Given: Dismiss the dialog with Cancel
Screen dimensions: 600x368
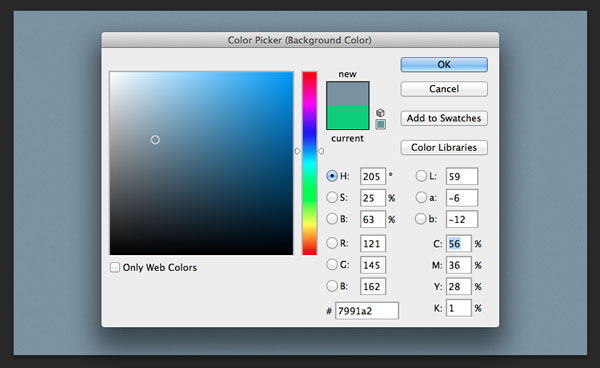Looking at the screenshot, I should [444, 89].
